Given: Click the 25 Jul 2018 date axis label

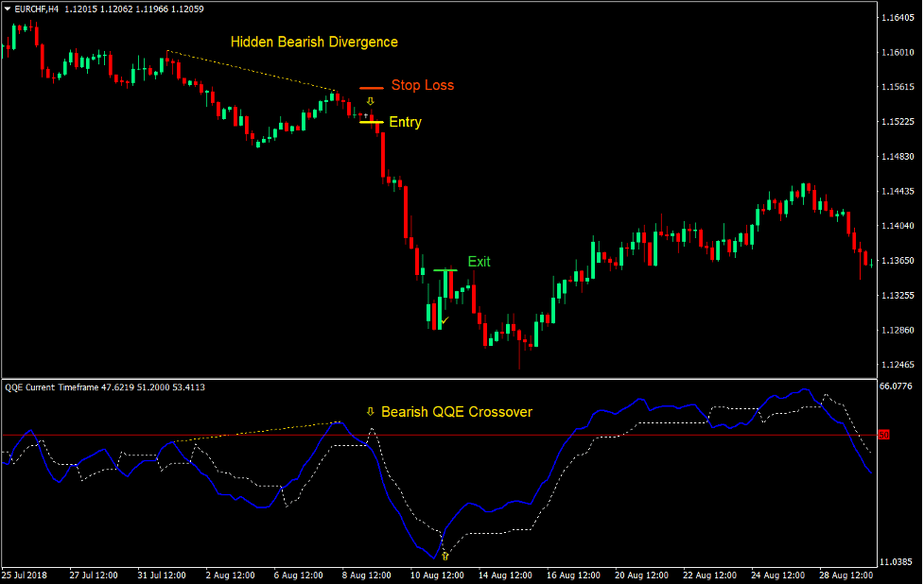Looking at the screenshot, I should point(26,574).
